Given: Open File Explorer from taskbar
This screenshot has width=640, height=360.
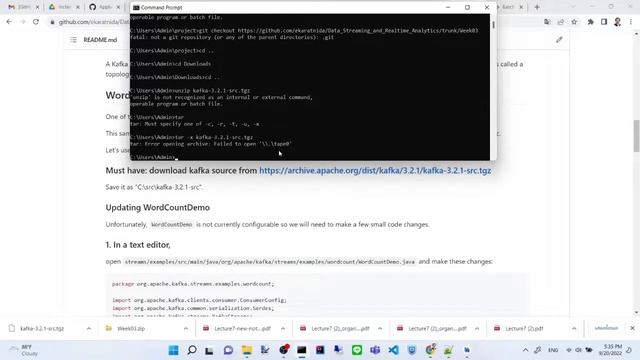Looking at the screenshot, I should (247, 350).
